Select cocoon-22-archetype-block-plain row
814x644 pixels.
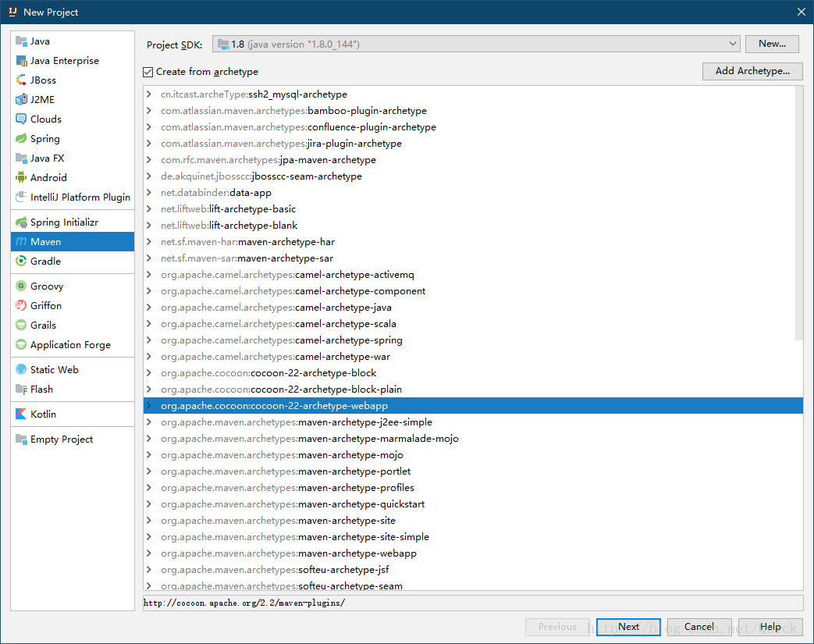point(473,389)
